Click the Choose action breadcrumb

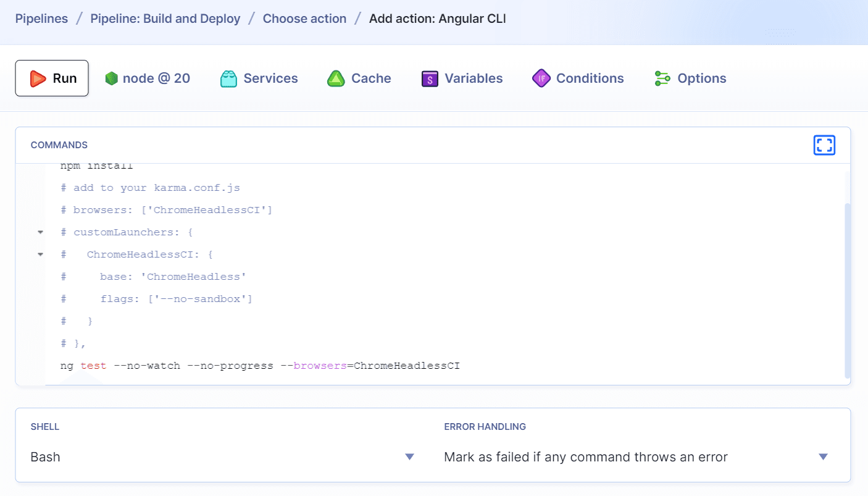pyautogui.click(x=304, y=19)
